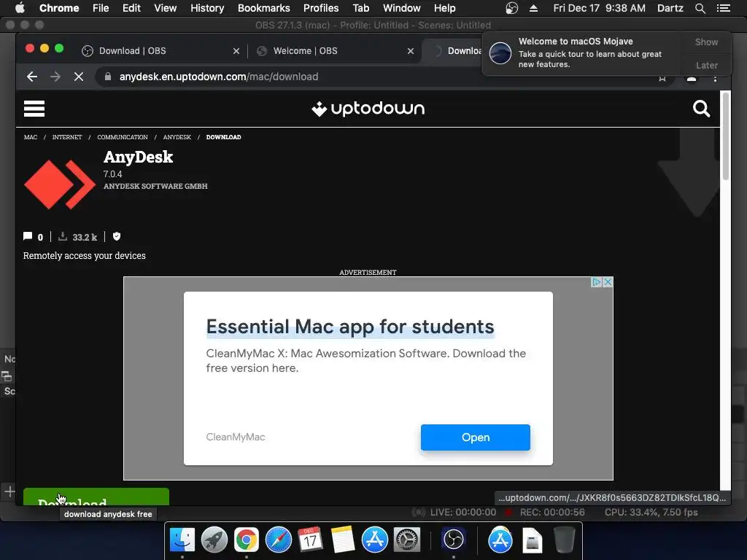The width and height of the screenshot is (747, 560).
Task: Click the downloads count icon 33.2 k
Action: point(63,236)
